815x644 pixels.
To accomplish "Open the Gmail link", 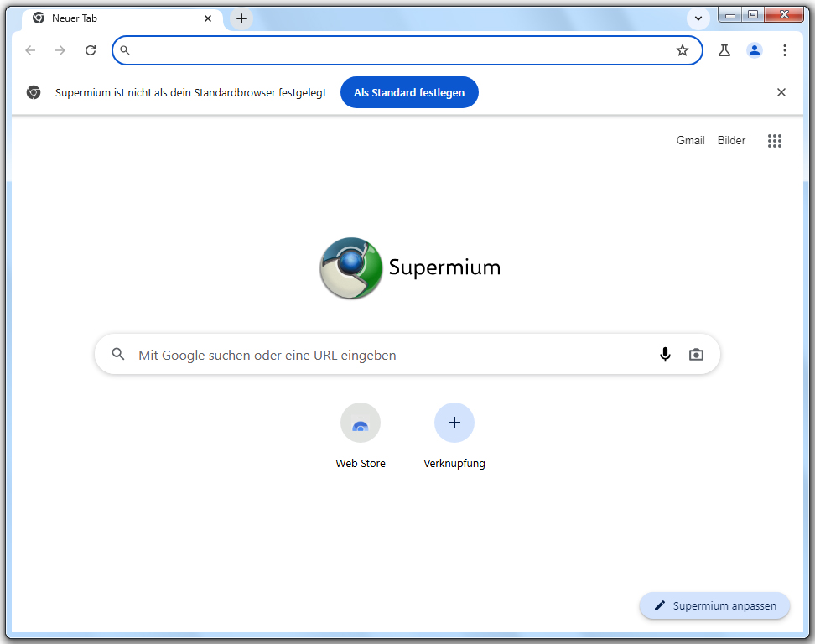I will pos(690,141).
